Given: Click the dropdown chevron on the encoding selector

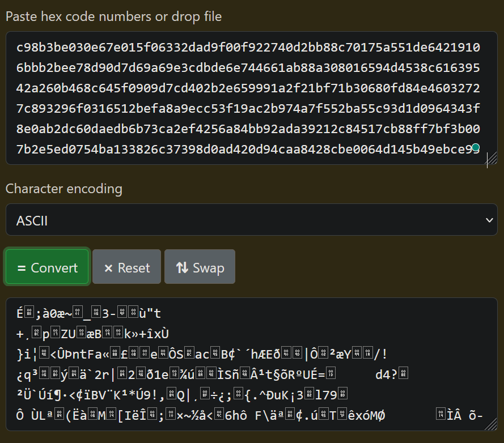Looking at the screenshot, I should pyautogui.click(x=490, y=220).
